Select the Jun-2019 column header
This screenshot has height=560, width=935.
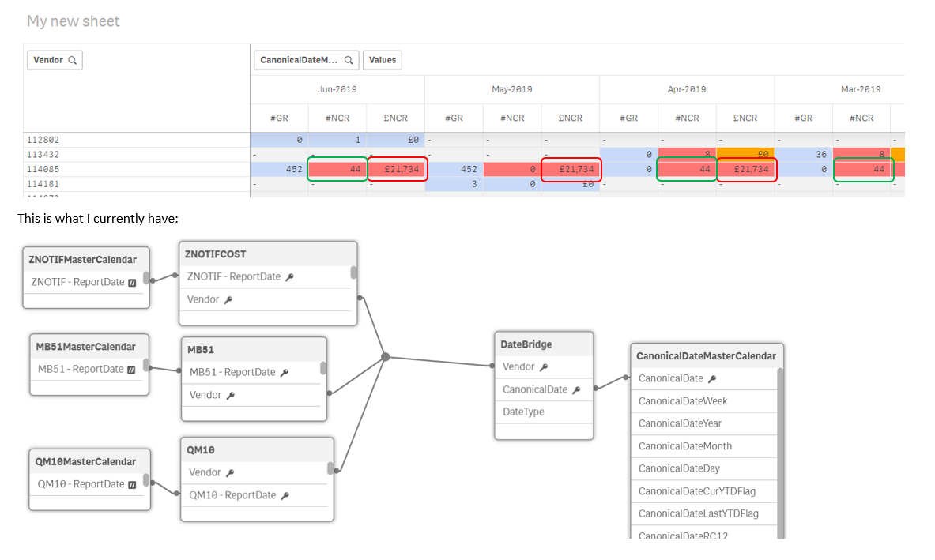(337, 89)
